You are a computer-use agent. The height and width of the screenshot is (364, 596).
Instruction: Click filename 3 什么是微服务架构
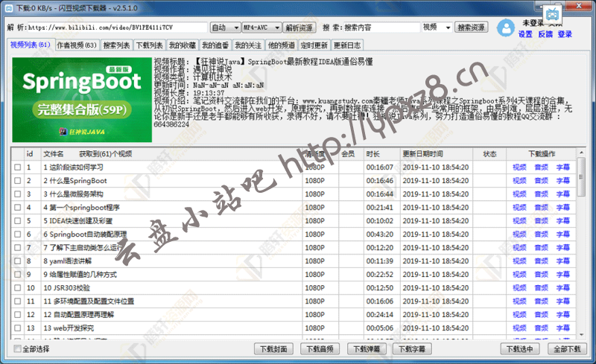(x=73, y=194)
